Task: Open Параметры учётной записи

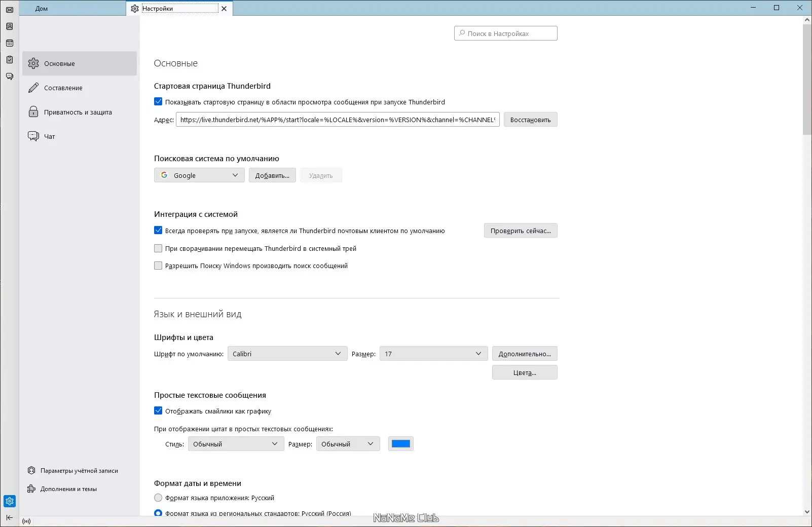Action: 73,471
